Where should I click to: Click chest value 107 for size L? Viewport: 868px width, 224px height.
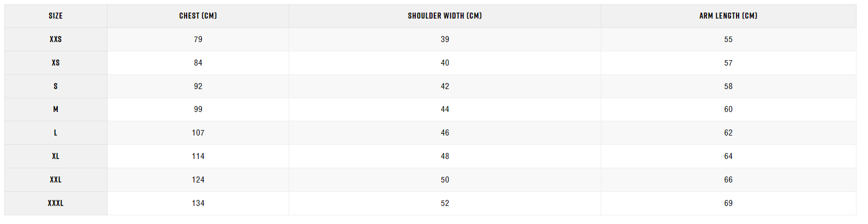(198, 133)
